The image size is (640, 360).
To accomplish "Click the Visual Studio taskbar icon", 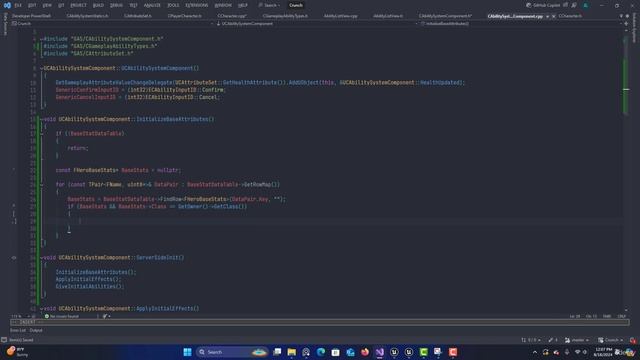I will pos(380,352).
